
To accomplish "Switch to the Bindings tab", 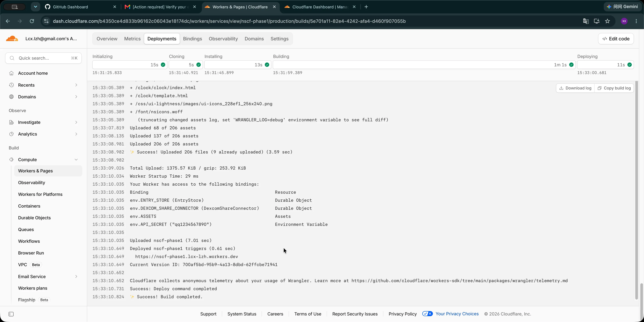I will pyautogui.click(x=192, y=39).
